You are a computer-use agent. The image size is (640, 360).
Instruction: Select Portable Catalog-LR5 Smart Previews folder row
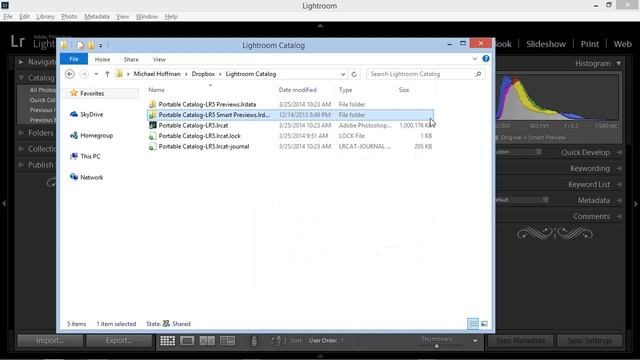pos(290,115)
